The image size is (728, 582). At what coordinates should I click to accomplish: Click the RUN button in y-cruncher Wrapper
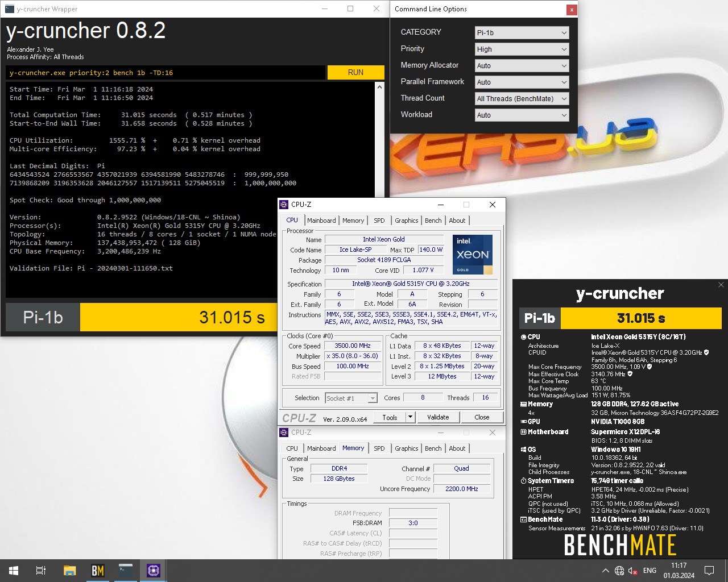355,72
